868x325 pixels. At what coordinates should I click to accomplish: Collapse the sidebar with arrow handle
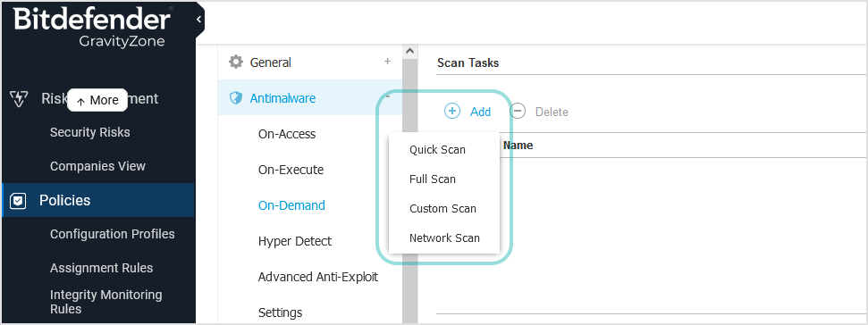[198, 20]
